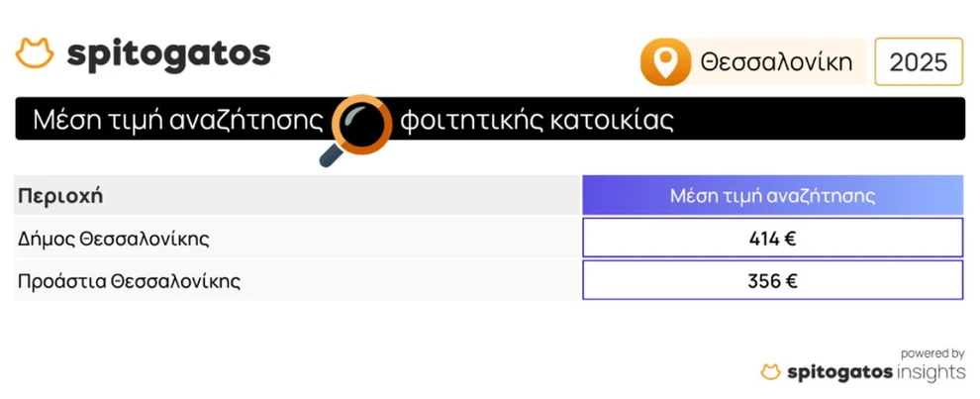Viewport: 980px width, 399px height.
Task: Click the euro symbol beside 356
Action: [x=791, y=281]
